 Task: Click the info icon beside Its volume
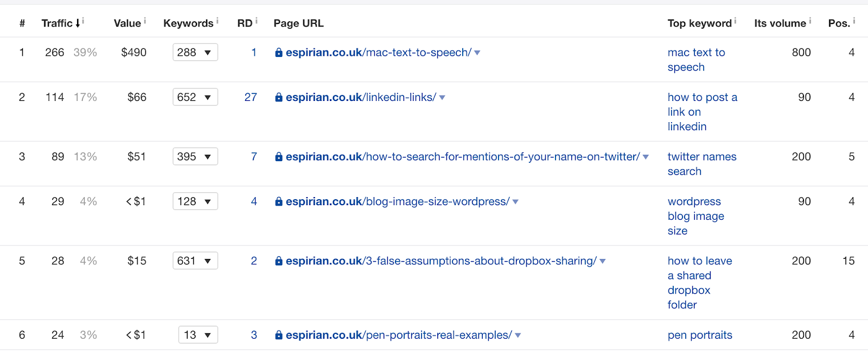pos(810,21)
